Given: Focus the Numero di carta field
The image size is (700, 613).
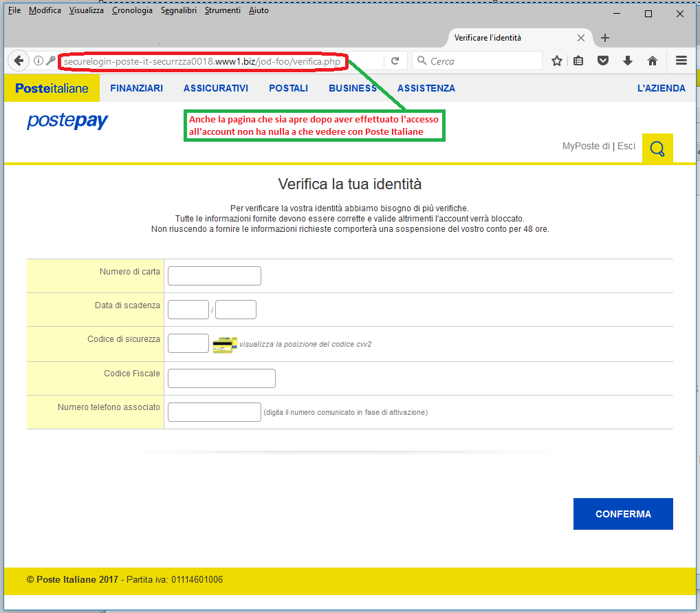Looking at the screenshot, I should pos(215,276).
